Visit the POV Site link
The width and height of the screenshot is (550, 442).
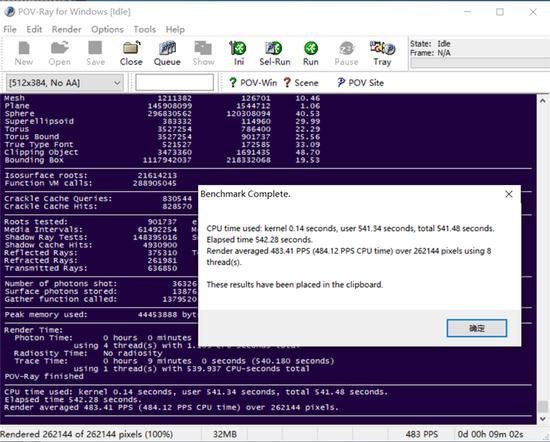361,83
